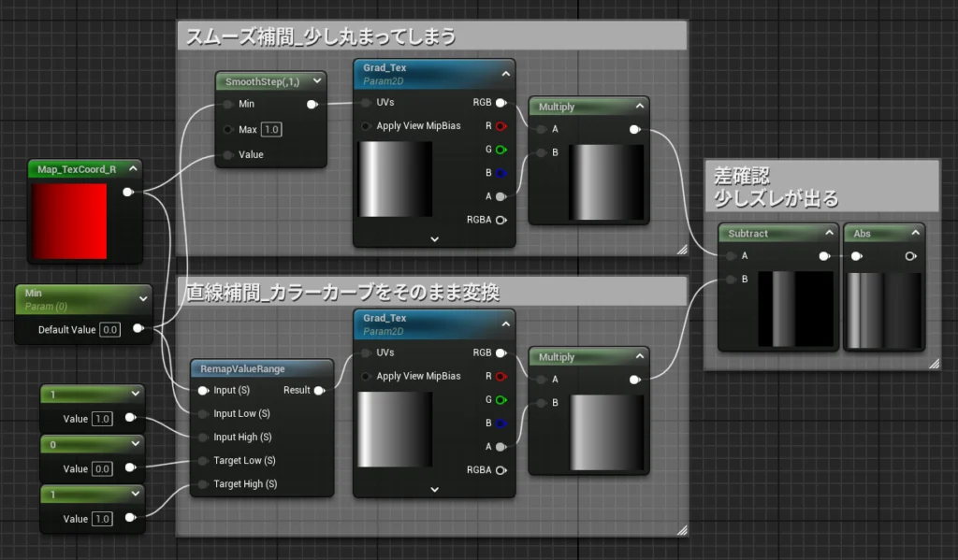Click the Max 1.0 field in SmoothStep
The width and height of the screenshot is (958, 560).
[270, 129]
